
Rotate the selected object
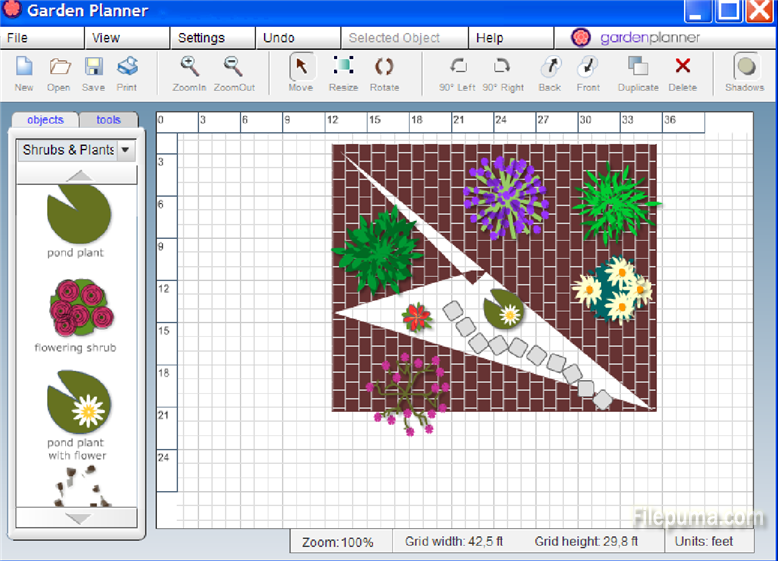click(384, 68)
